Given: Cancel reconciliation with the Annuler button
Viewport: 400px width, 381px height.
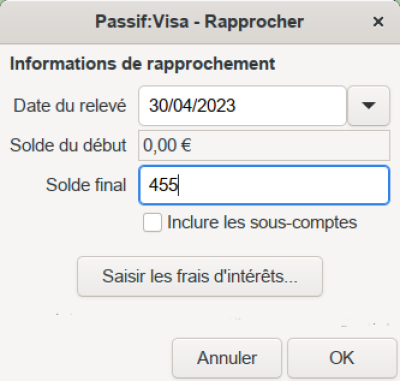Looking at the screenshot, I should (227, 358).
